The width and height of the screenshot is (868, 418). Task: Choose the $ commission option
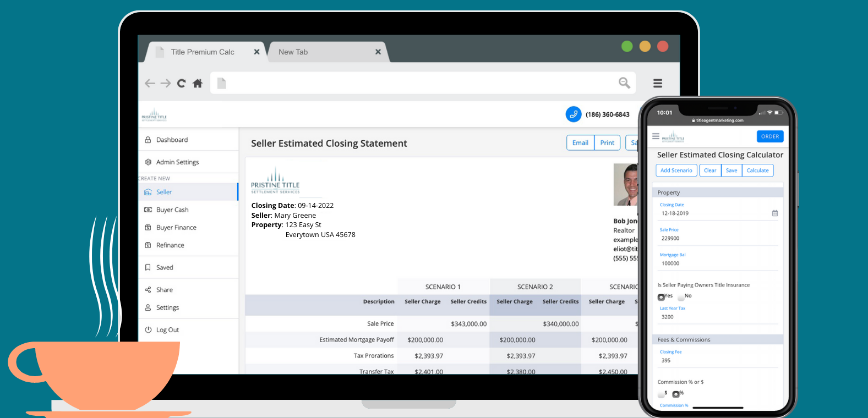(x=661, y=394)
